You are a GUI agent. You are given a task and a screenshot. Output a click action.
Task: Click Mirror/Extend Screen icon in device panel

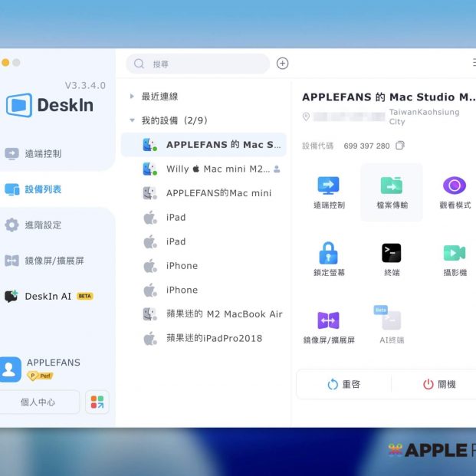tap(329, 320)
